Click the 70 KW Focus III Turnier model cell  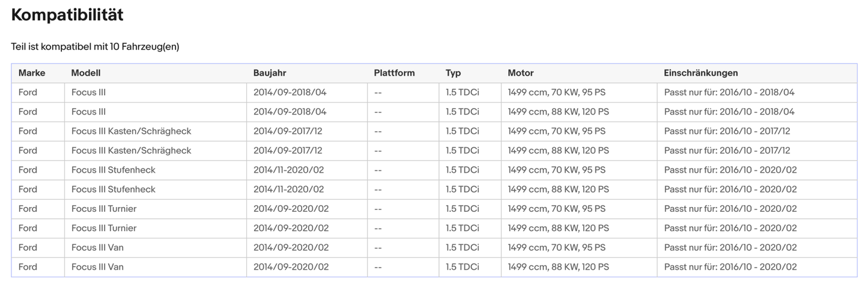(104, 209)
